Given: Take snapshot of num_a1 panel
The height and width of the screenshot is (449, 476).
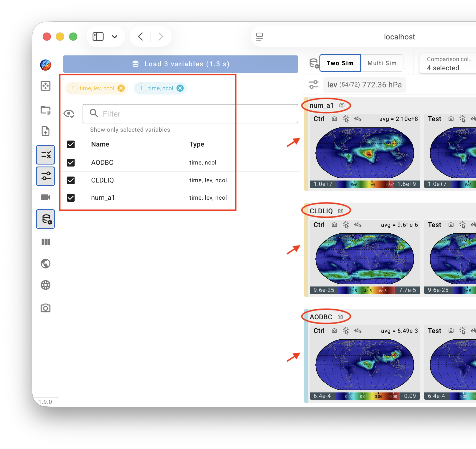Looking at the screenshot, I should [342, 105].
